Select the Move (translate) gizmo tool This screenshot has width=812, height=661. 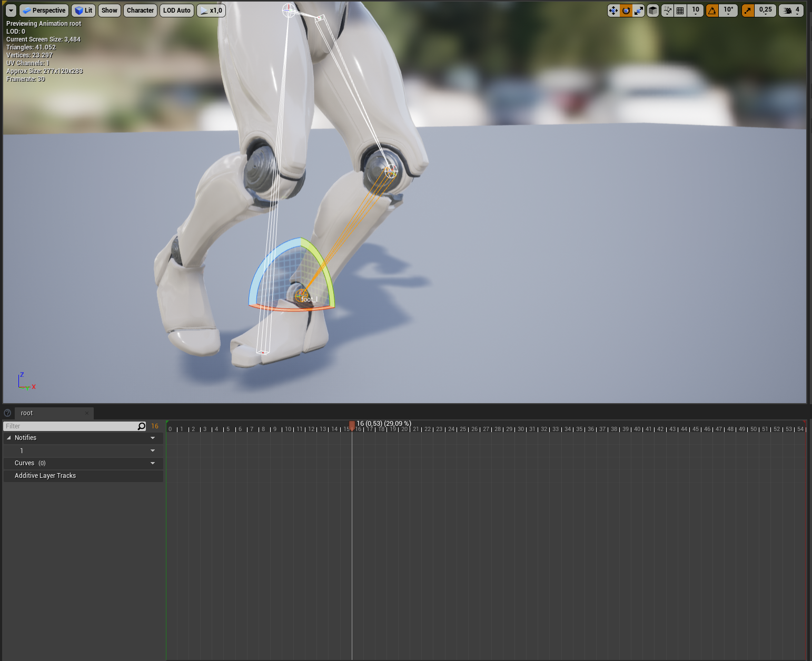point(613,10)
